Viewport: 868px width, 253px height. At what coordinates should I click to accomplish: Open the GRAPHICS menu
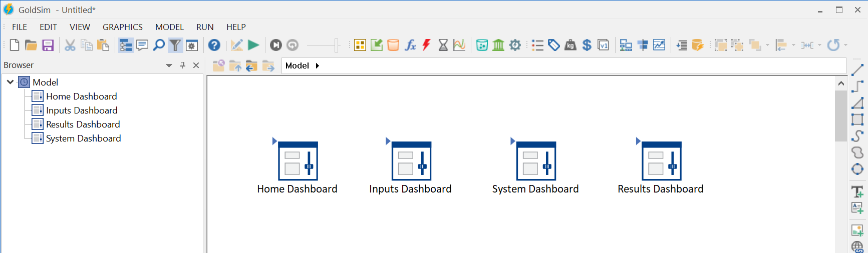pyautogui.click(x=123, y=27)
